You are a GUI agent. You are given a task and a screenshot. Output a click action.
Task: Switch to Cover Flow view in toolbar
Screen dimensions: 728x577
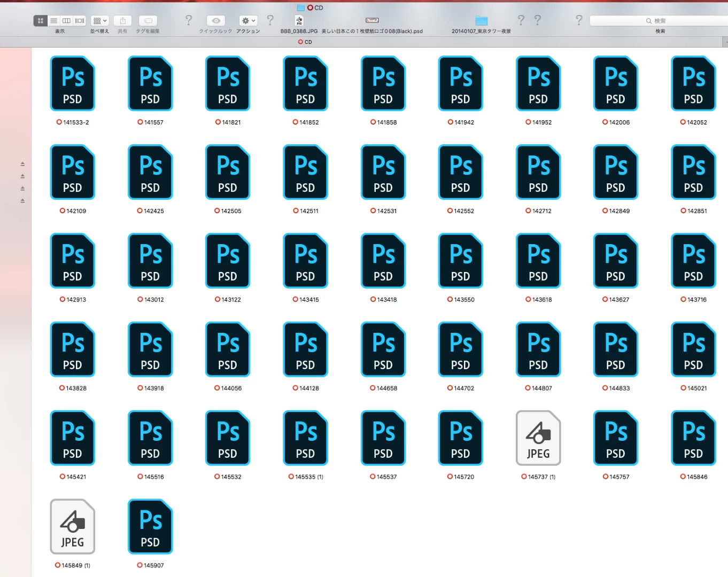pos(80,21)
